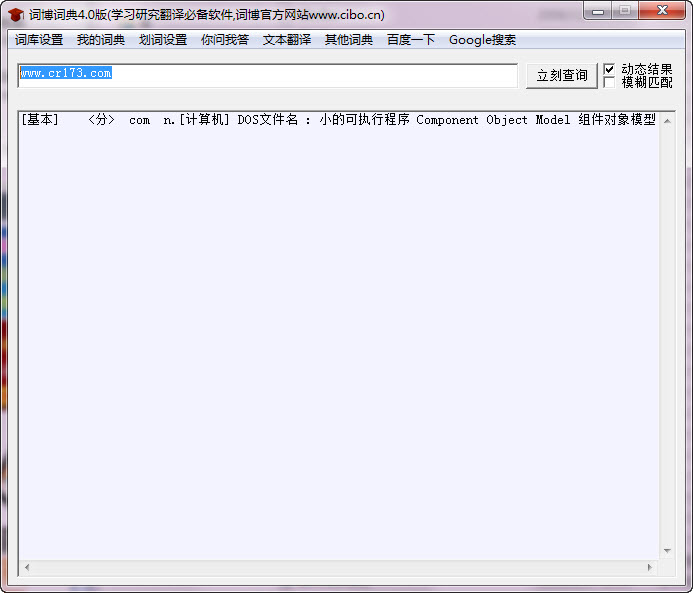
Task: Click 组件对象模型 in the definition
Action: tap(617, 119)
